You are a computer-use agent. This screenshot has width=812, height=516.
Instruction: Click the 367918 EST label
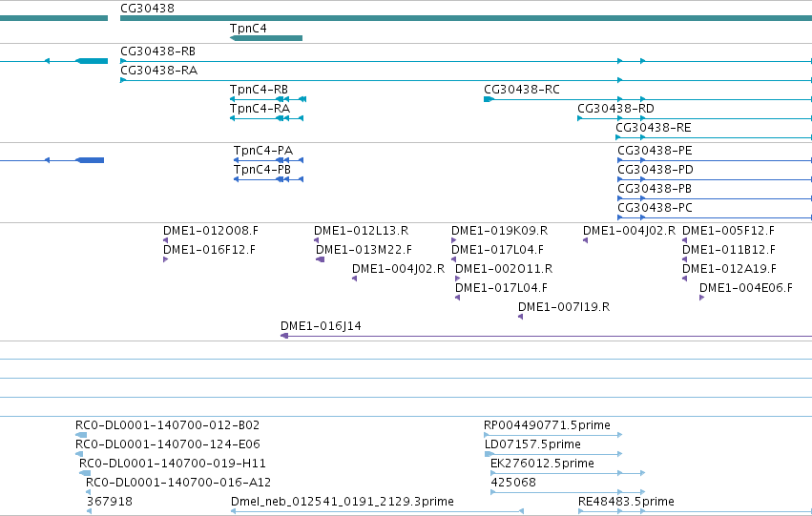[x=110, y=502]
